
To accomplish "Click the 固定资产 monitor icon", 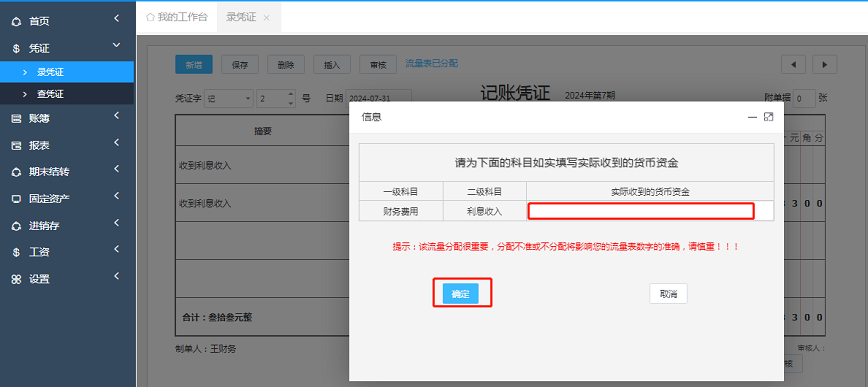I will (16, 199).
